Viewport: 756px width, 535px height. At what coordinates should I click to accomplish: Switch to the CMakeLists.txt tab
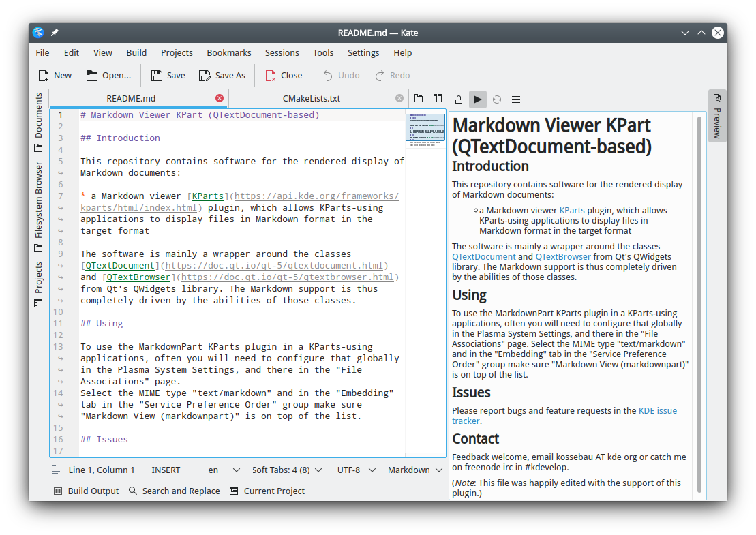click(311, 98)
